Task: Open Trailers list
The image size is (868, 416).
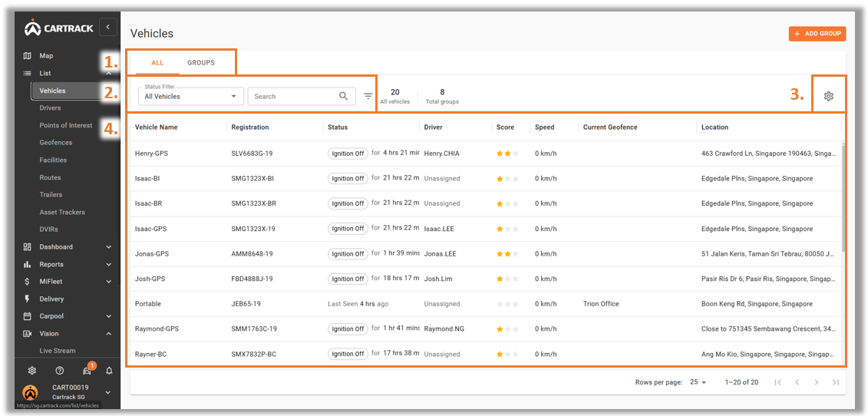Action: (x=51, y=194)
